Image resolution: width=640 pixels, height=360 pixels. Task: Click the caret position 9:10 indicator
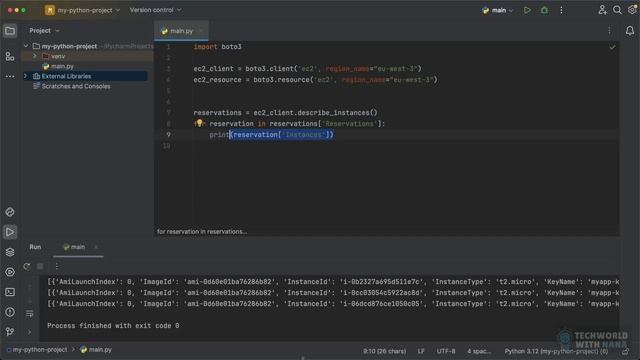click(x=384, y=351)
